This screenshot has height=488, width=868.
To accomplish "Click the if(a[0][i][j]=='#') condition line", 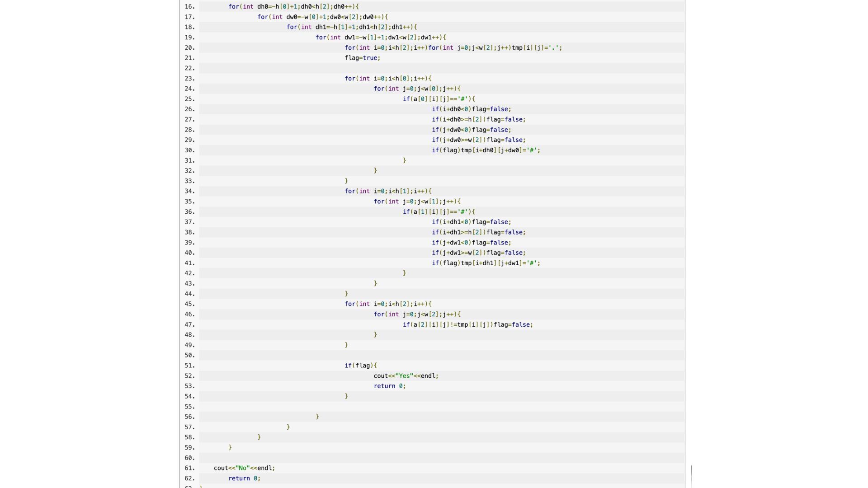I will (x=439, y=99).
